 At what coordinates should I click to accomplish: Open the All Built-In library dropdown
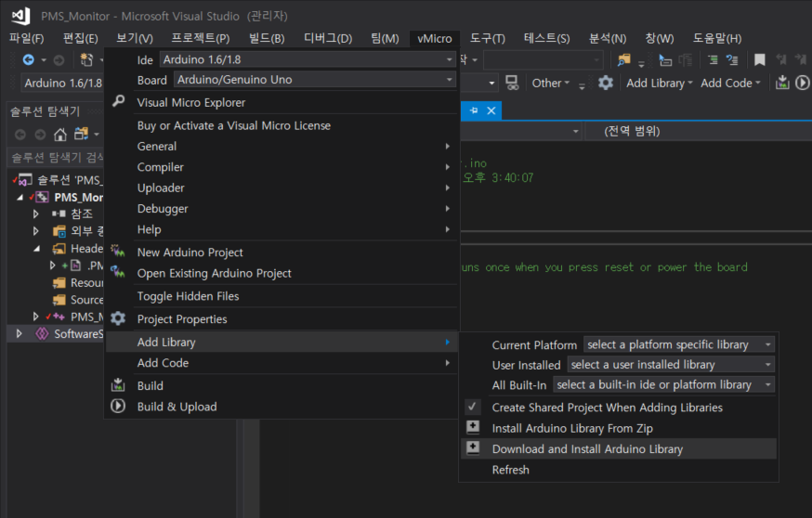tap(664, 385)
